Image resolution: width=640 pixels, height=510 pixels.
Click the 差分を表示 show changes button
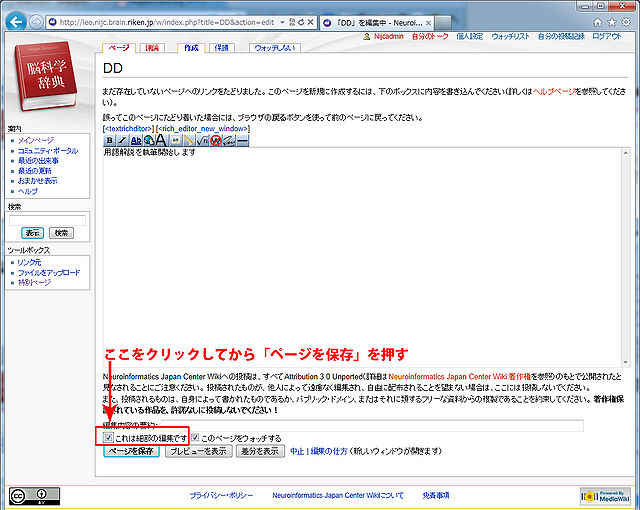coord(256,451)
